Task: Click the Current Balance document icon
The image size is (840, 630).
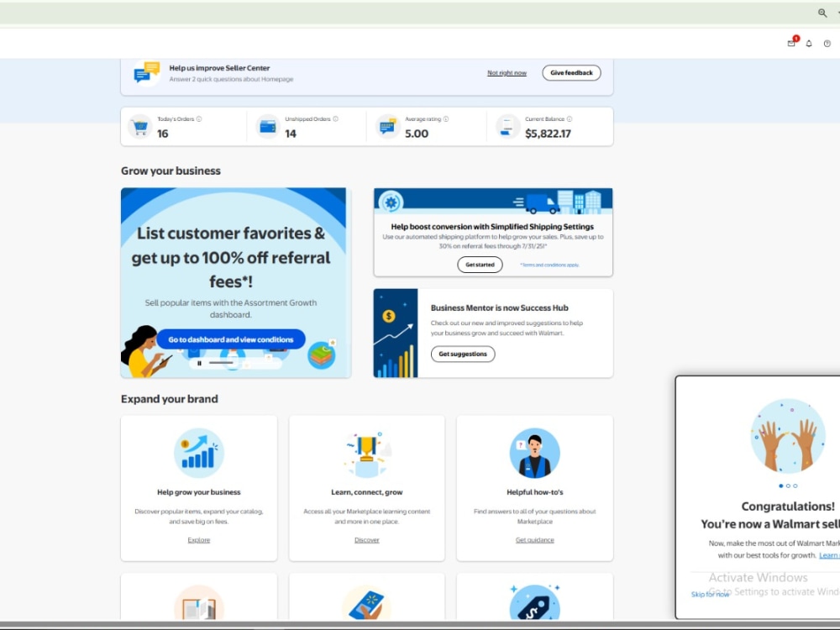Action: (507, 127)
